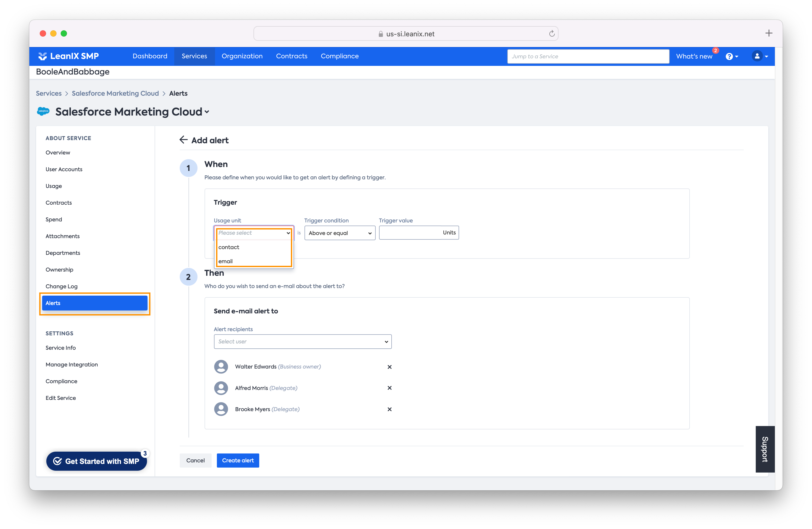Open the Organization nav tab
The height and width of the screenshot is (529, 812).
[242, 56]
